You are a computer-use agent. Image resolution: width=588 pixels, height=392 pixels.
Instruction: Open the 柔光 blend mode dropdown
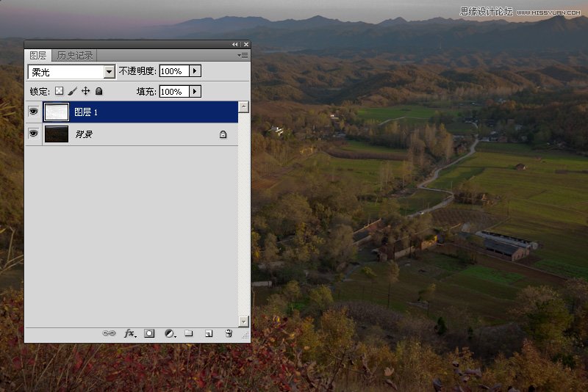tap(109, 71)
